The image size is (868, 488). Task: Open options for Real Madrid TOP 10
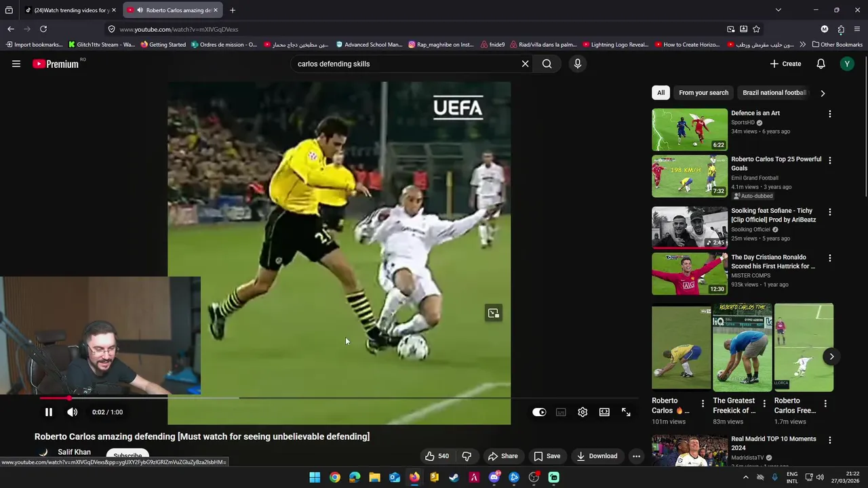point(829,440)
